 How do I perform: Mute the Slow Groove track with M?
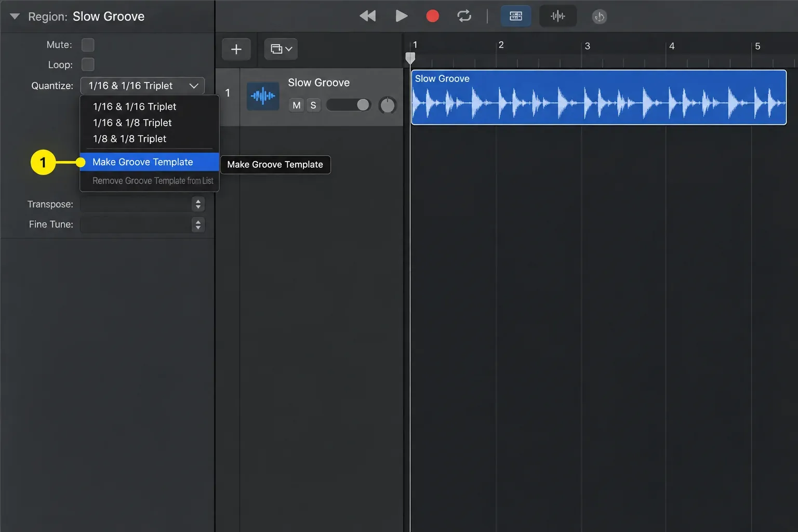pyautogui.click(x=297, y=105)
